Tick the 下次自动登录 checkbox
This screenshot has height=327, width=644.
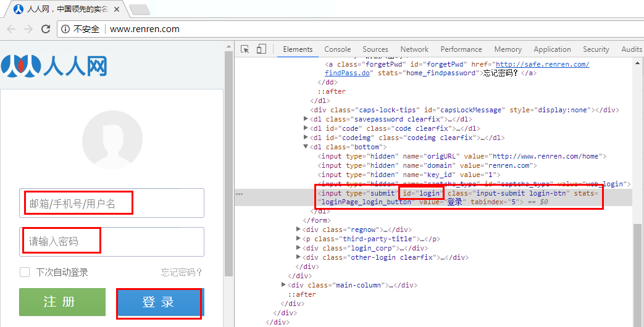(25, 272)
